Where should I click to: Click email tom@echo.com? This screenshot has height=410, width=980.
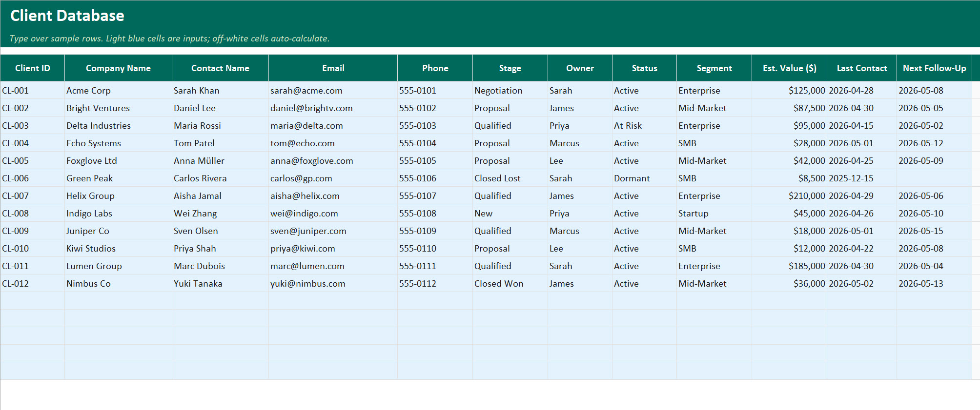[x=333, y=143]
